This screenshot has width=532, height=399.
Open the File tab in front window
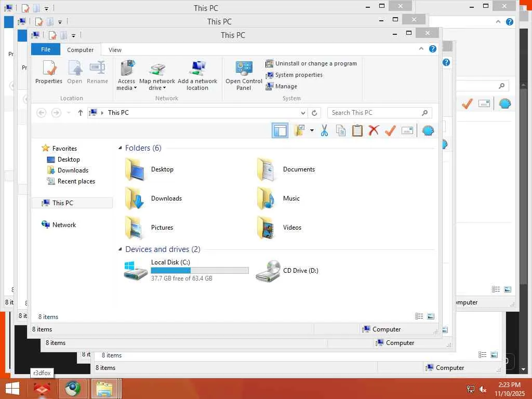[46, 49]
